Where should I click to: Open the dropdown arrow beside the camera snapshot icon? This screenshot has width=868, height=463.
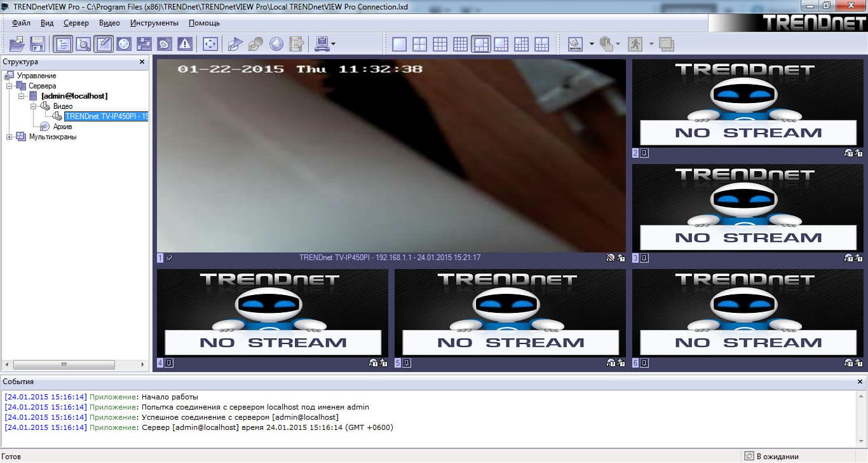(x=592, y=45)
